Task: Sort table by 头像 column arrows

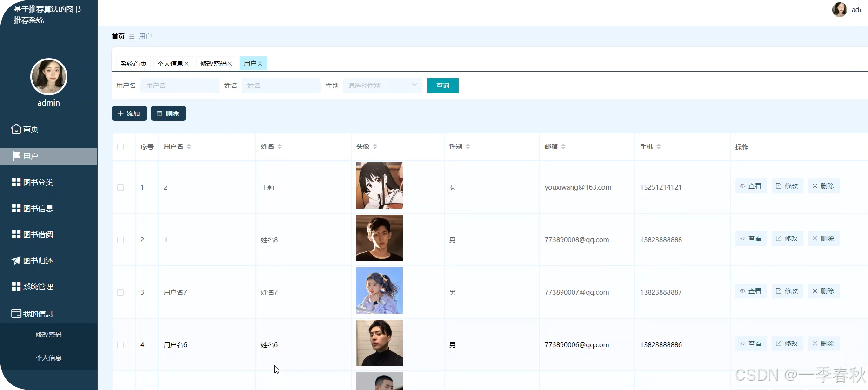Action: [x=375, y=146]
